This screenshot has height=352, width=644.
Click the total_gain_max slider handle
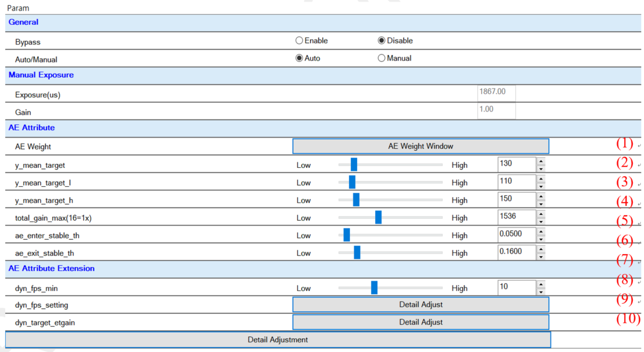point(378,218)
